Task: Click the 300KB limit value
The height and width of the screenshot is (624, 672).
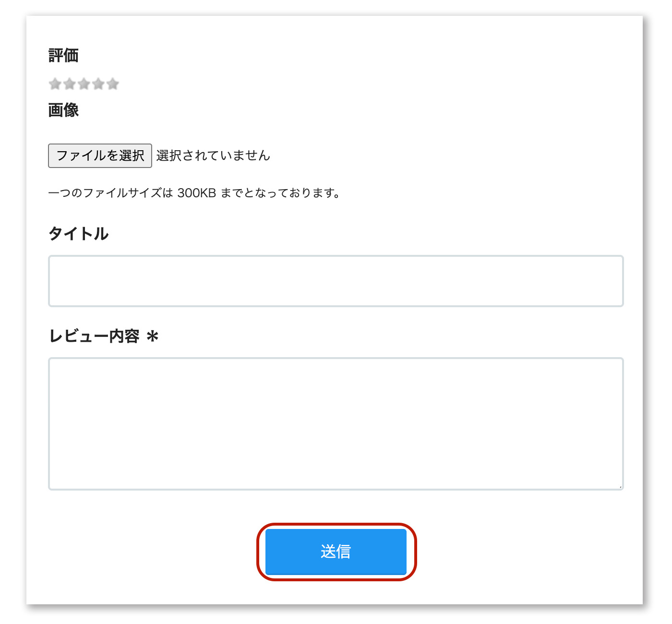Action: (197, 193)
